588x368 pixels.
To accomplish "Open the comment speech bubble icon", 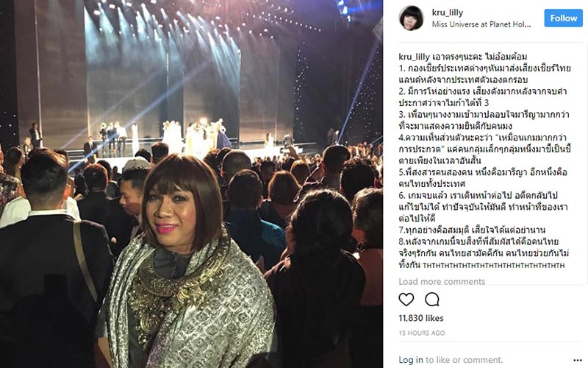I will click(432, 300).
